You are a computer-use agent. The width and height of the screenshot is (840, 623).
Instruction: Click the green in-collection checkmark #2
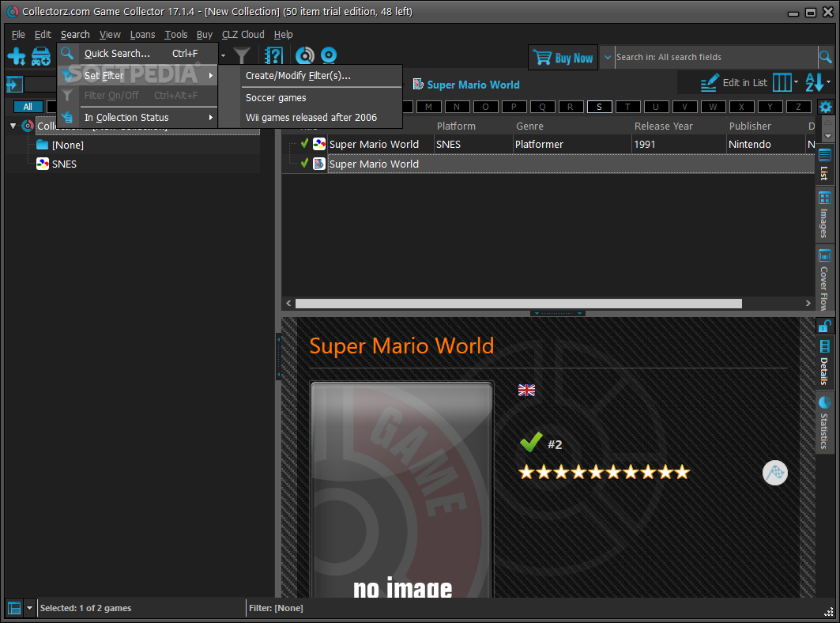531,443
